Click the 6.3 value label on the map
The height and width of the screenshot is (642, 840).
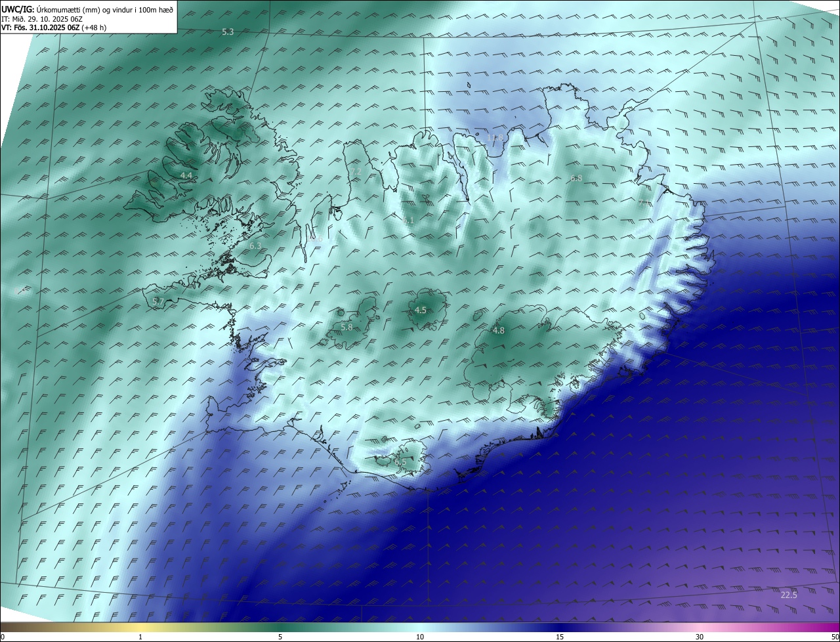[255, 246]
